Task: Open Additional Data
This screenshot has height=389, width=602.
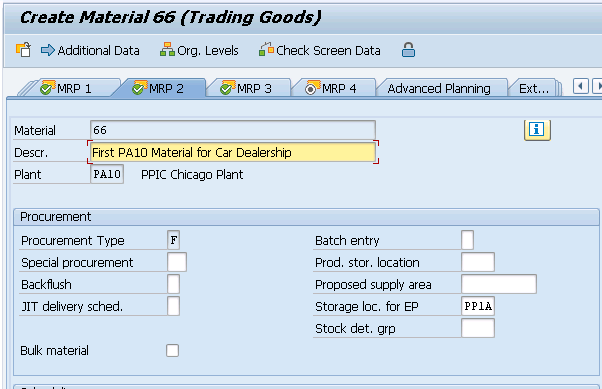Action: (x=90, y=50)
